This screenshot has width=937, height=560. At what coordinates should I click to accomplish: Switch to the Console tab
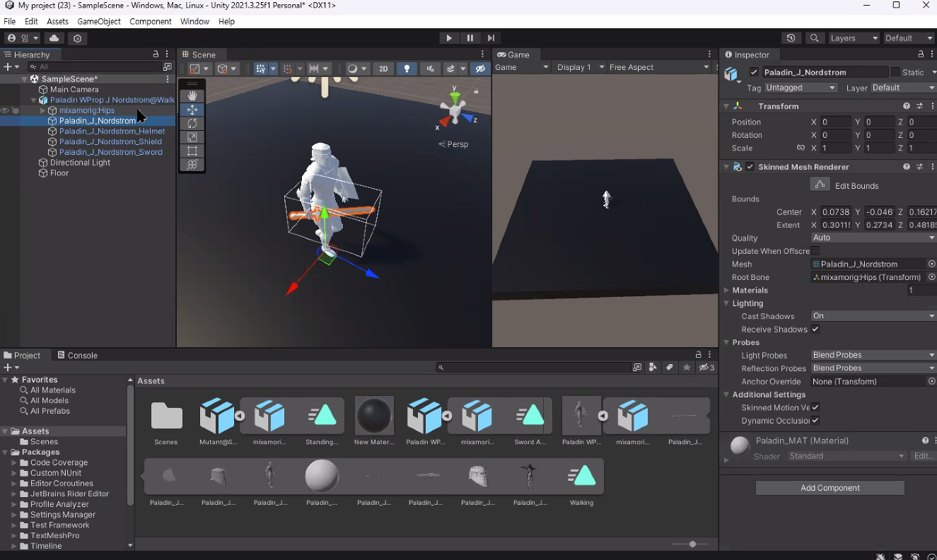(77, 355)
